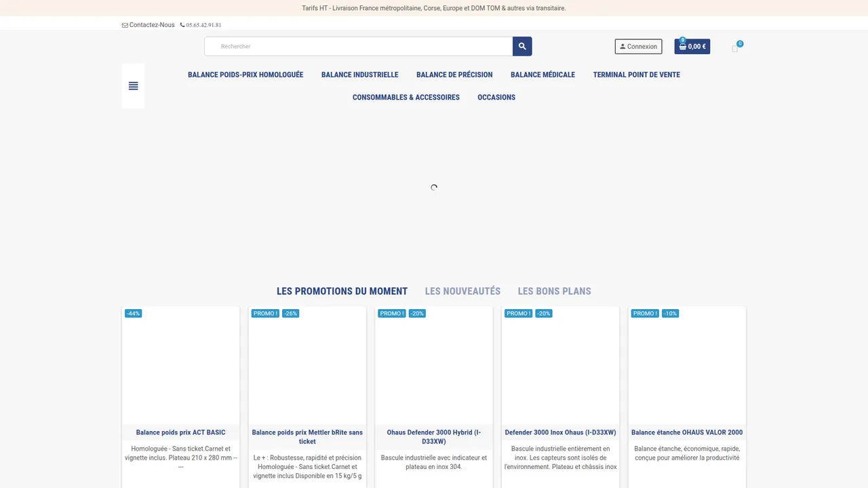Switch to Les Nouveautés tab
The width and height of the screenshot is (868, 488).
tap(462, 291)
